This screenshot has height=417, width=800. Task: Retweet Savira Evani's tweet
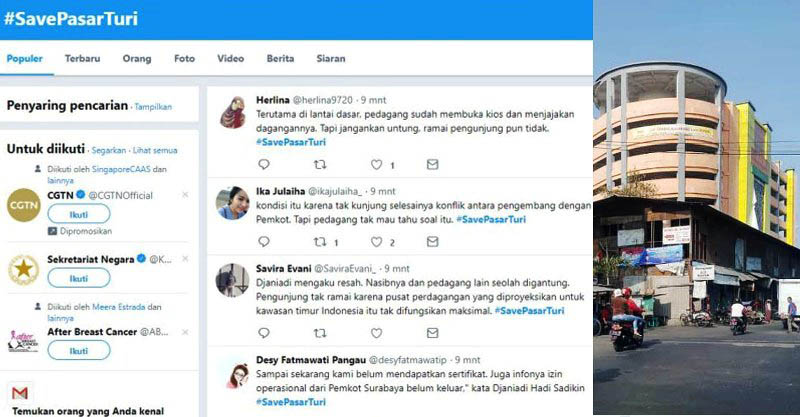320,333
